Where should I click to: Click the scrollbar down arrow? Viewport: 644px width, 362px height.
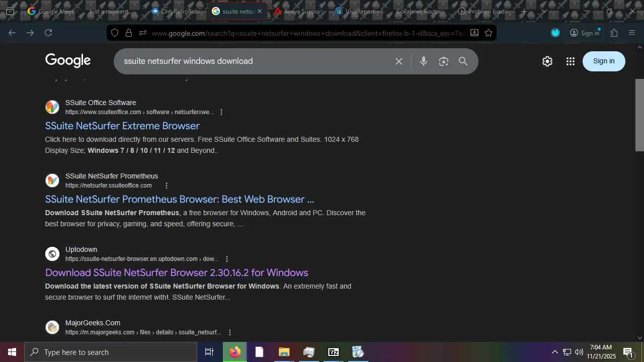coord(639,338)
